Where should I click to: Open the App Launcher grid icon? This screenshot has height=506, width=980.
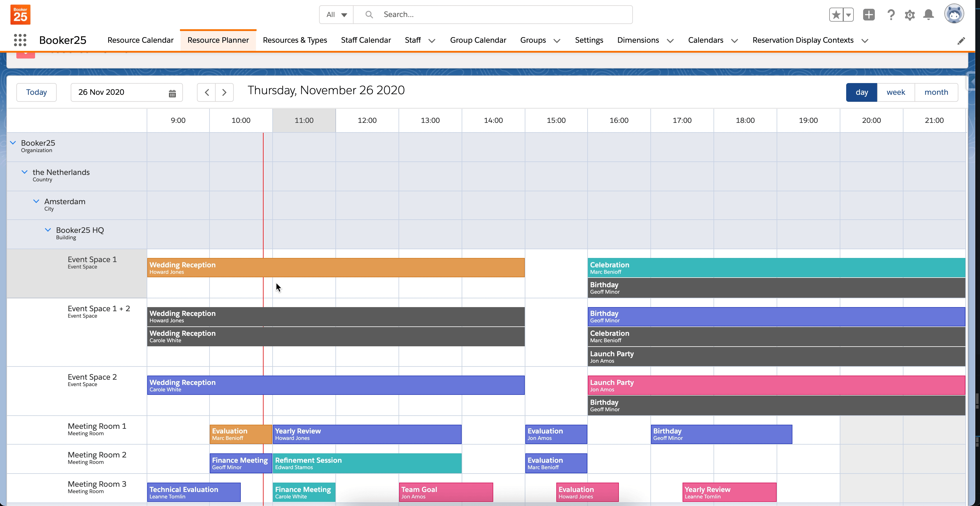click(x=20, y=40)
